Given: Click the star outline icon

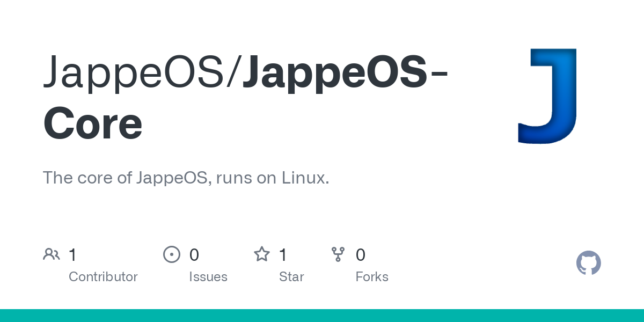Looking at the screenshot, I should click(x=262, y=254).
